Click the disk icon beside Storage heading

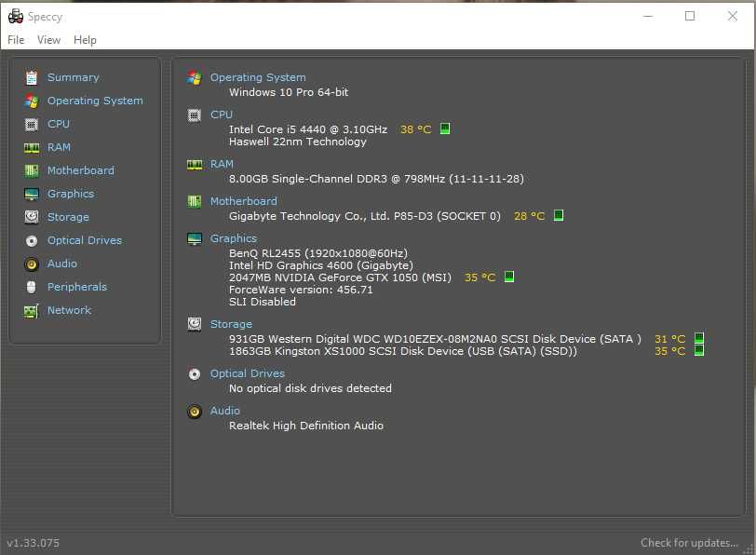tap(195, 324)
